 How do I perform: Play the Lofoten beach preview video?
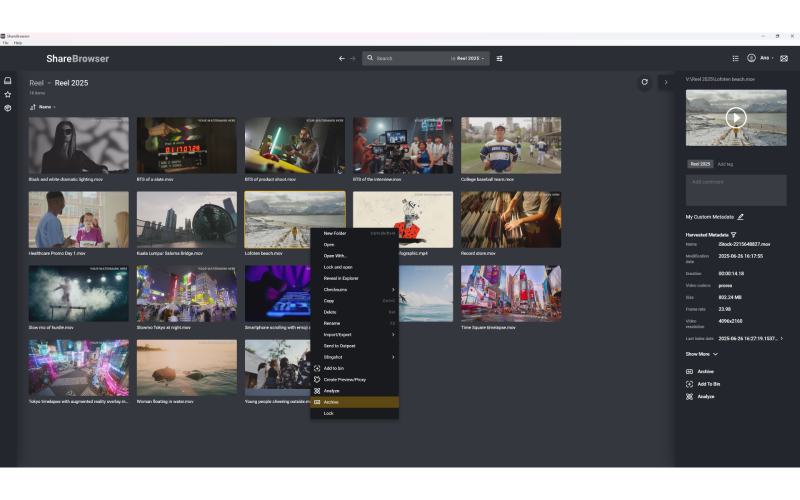click(736, 118)
